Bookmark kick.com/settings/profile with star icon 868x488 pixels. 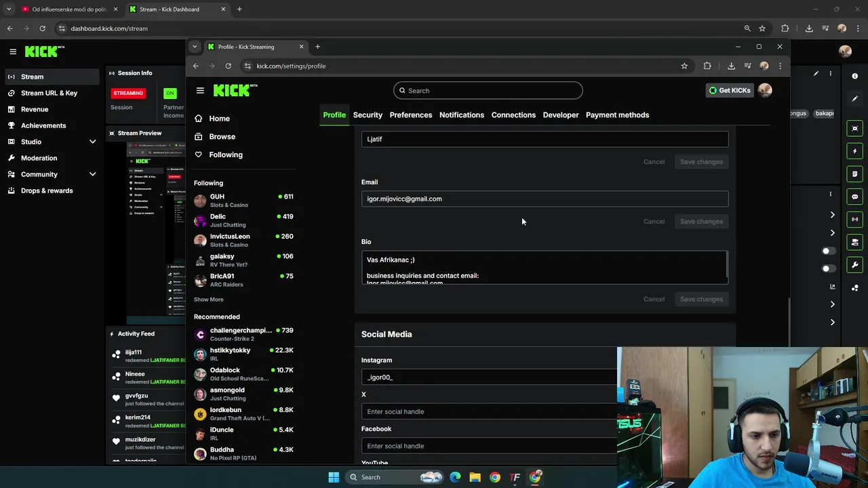coord(684,66)
